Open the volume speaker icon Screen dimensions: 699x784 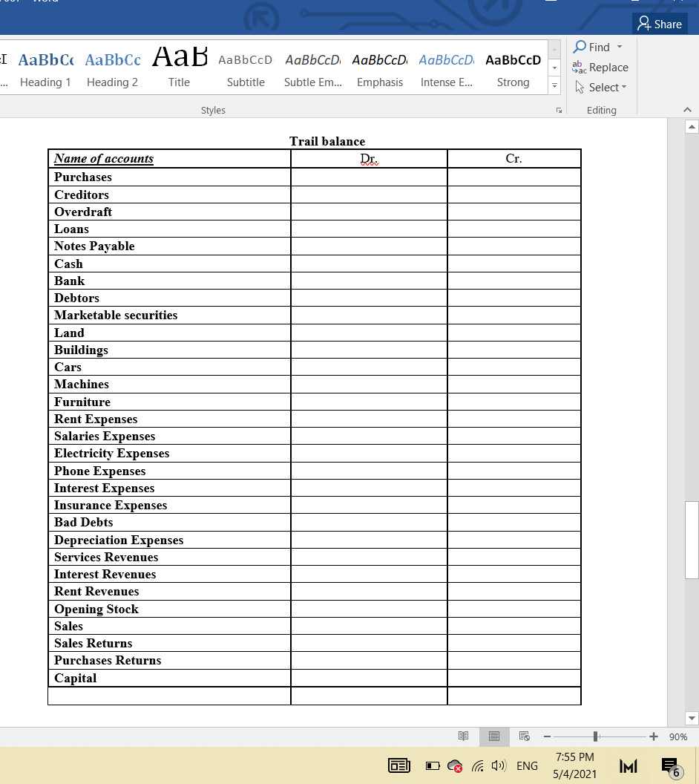click(499, 765)
